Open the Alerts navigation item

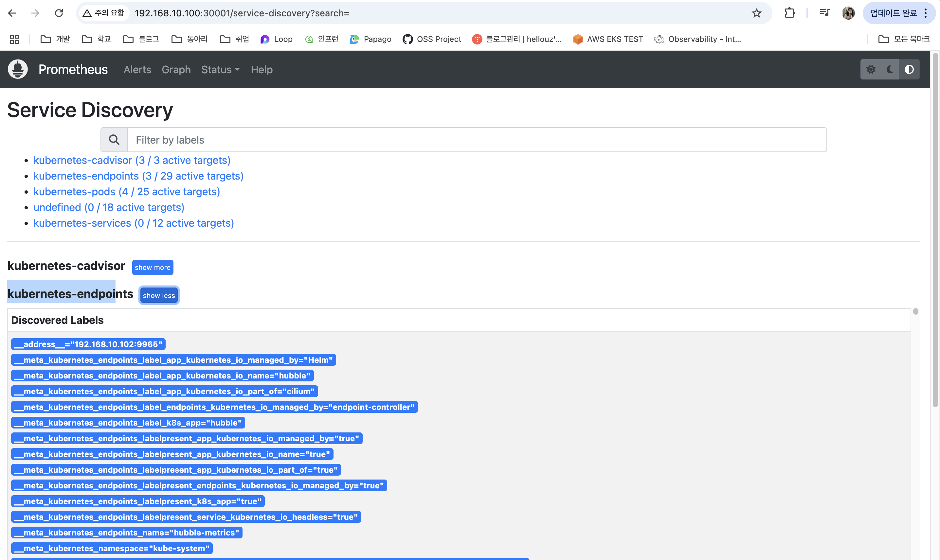(x=137, y=69)
